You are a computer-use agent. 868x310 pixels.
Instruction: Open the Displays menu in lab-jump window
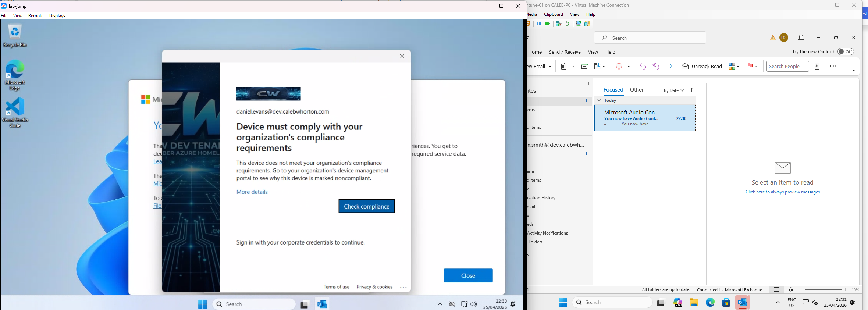point(57,16)
